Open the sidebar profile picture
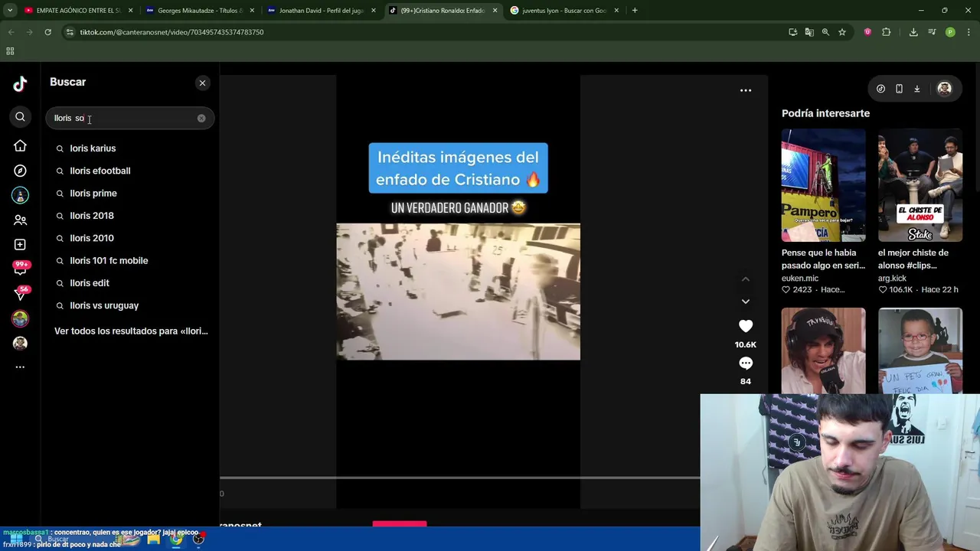Screen dimensions: 980x551 (20, 343)
